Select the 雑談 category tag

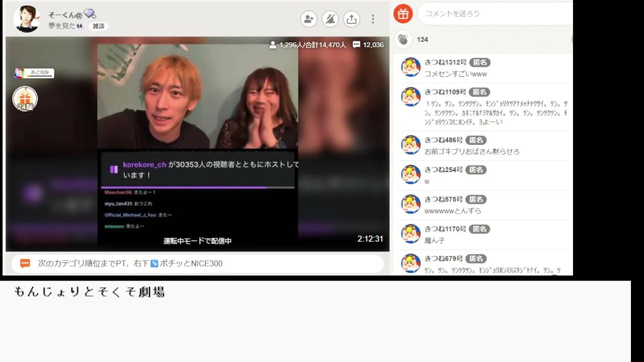tap(99, 26)
